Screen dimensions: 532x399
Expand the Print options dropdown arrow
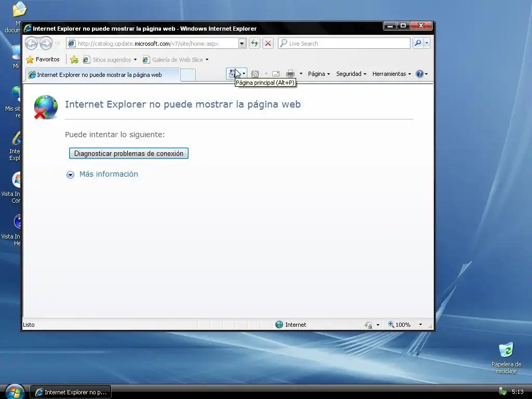click(x=301, y=74)
